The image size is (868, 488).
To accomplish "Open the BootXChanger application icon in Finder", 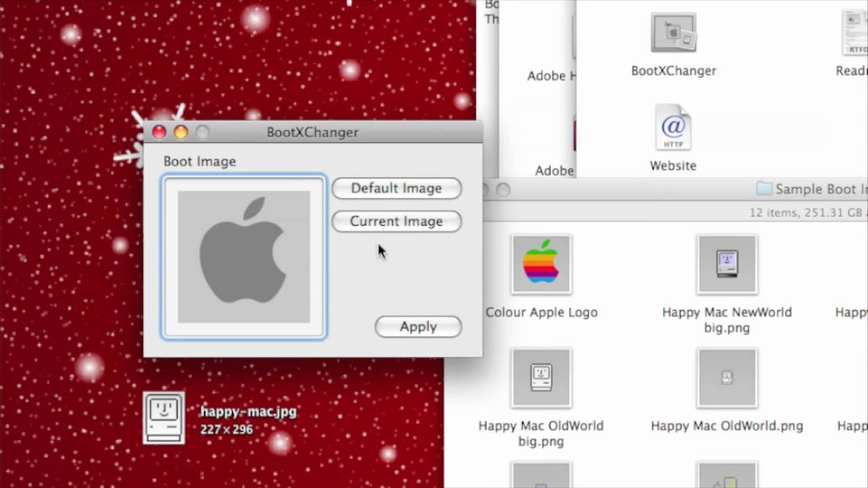I will tap(673, 33).
